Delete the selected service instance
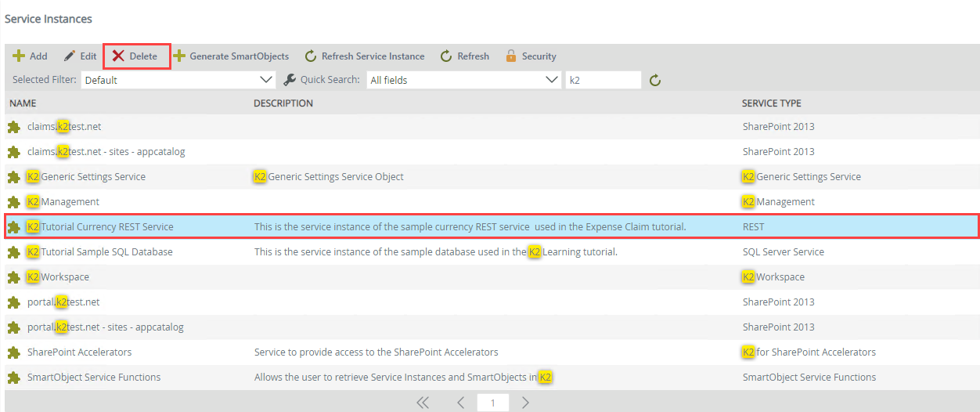The width and height of the screenshot is (980, 412). (x=135, y=56)
